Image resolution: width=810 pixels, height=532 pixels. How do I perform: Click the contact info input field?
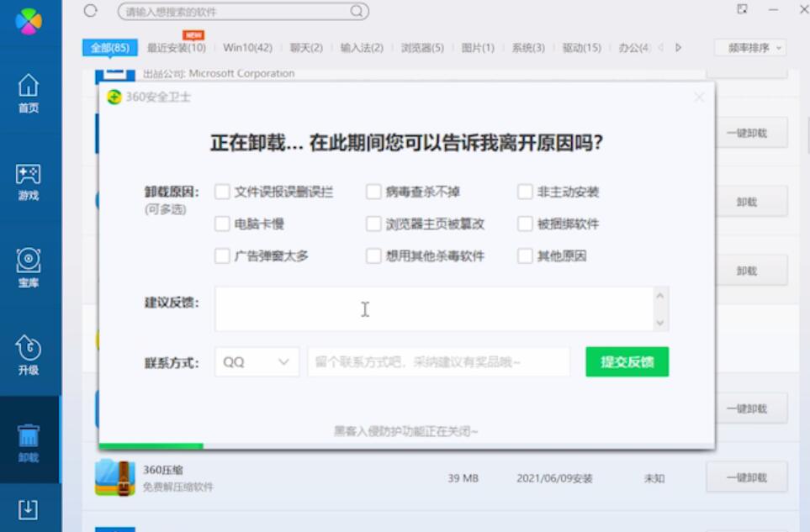click(x=438, y=361)
